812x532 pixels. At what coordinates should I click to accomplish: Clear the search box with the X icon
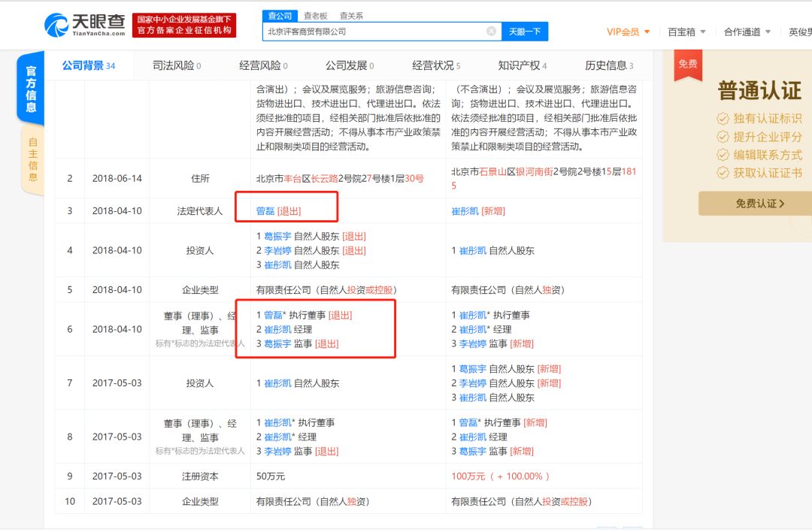[491, 32]
